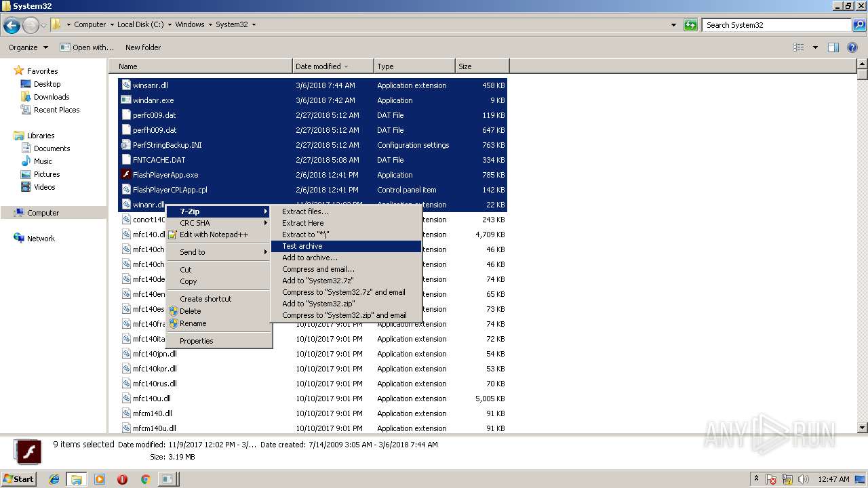Click the file list scrollbar down arrow
Viewport: 868px width, 488px height.
click(x=862, y=428)
